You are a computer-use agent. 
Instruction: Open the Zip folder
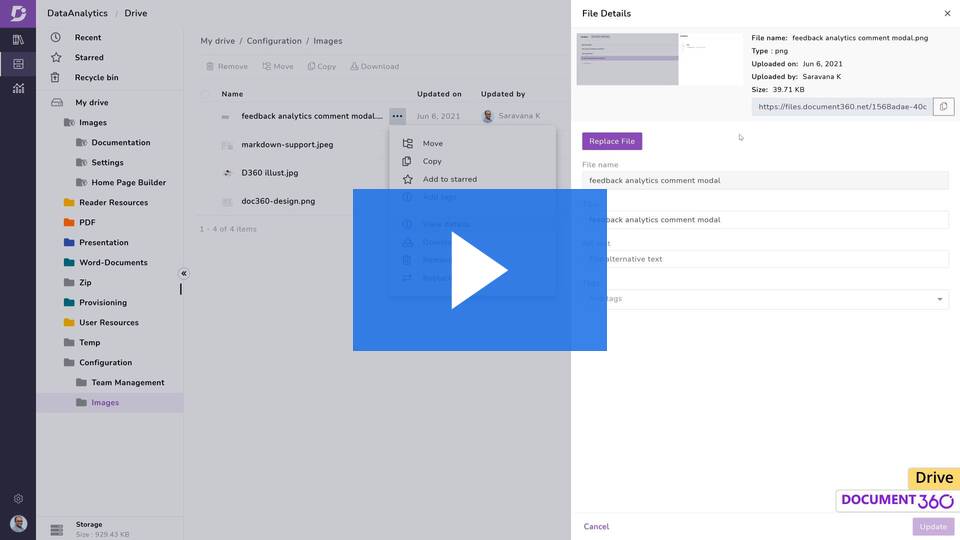click(x=85, y=283)
